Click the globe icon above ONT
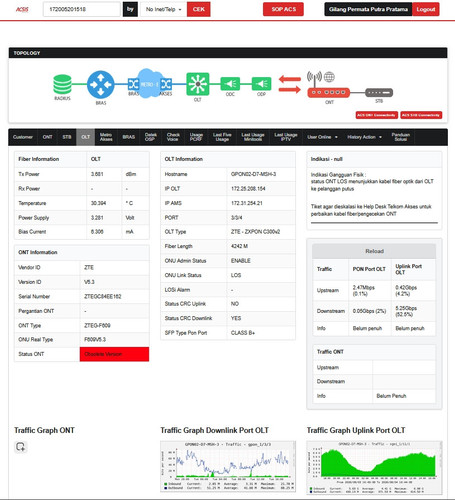 point(329,77)
